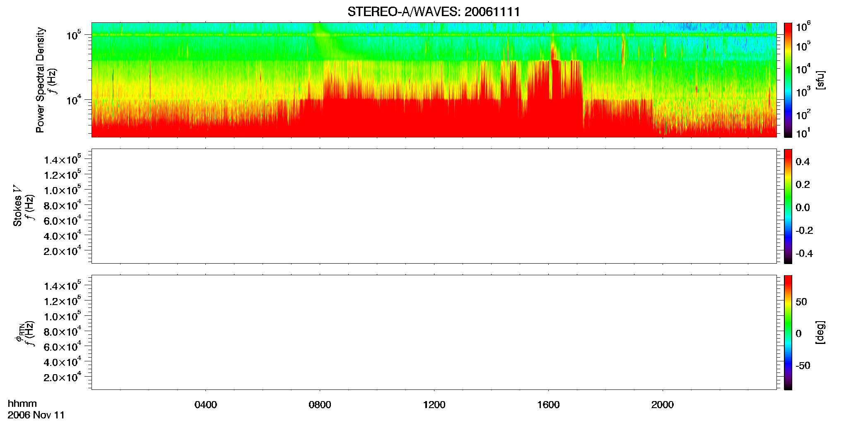
Task: Click the 0.0 tick on the Stokes V color bar
Action: (803, 207)
